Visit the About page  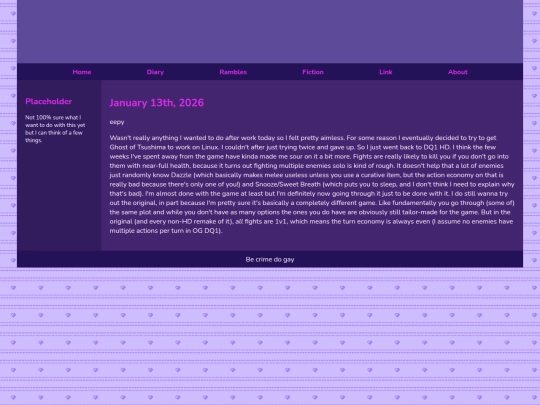(x=458, y=72)
